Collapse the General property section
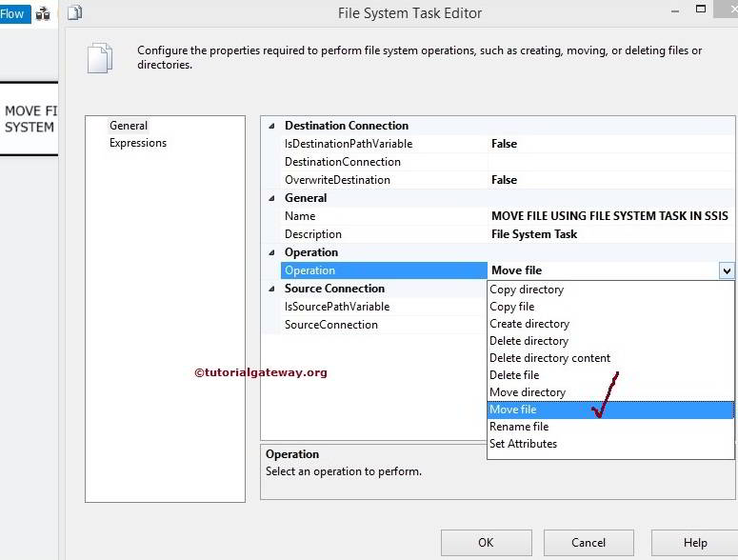This screenshot has height=560, width=738. 271,199
